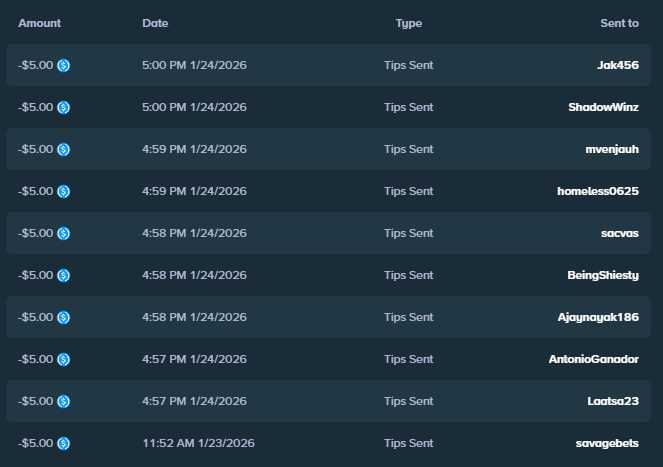The width and height of the screenshot is (663, 467).
Task: Click the 4:58 PM date in BeingShiesty row
Action: tap(195, 275)
